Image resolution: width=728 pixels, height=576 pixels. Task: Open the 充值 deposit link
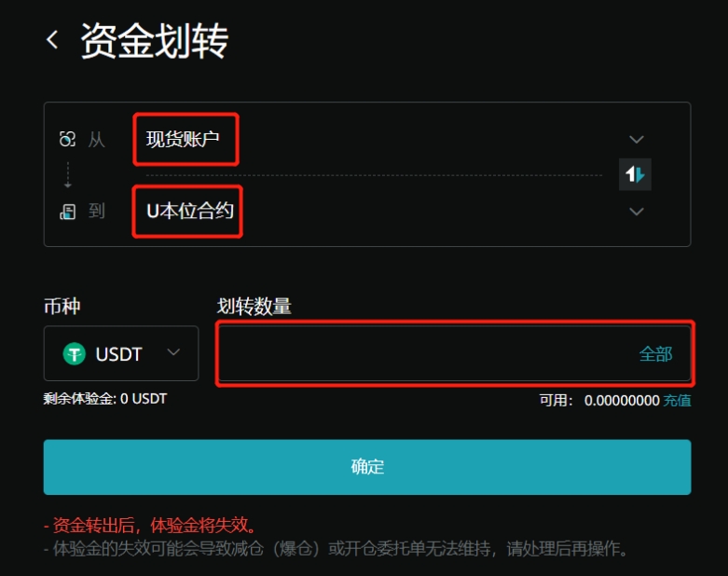point(677,400)
